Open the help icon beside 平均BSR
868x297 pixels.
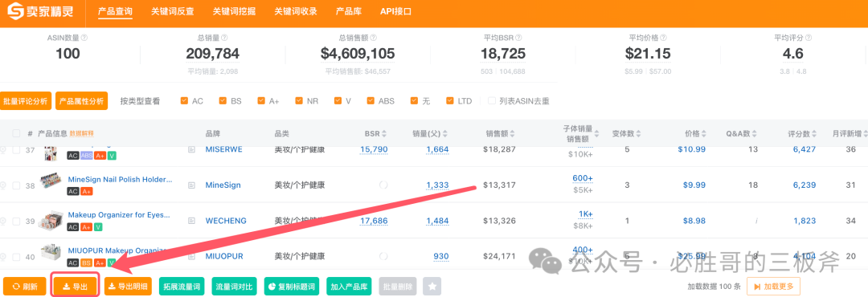518,39
